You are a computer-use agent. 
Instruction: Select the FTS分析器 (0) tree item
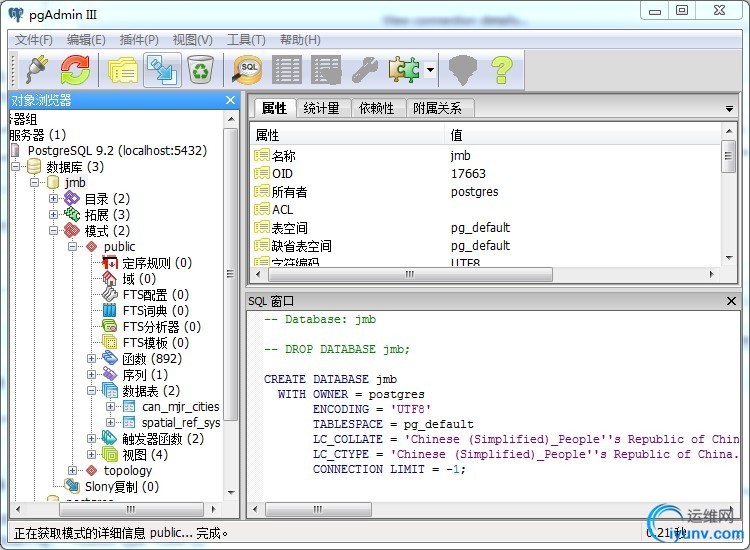(162, 327)
